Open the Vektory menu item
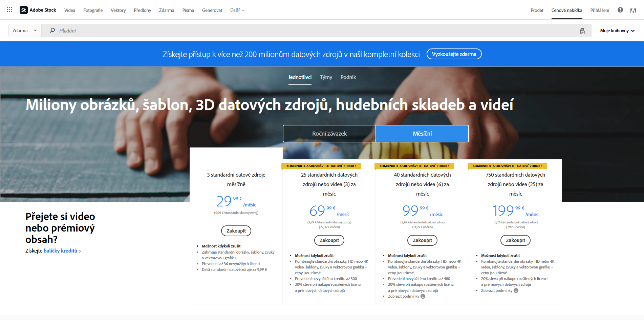Image resolution: width=644 pixels, height=320 pixels. [x=118, y=10]
